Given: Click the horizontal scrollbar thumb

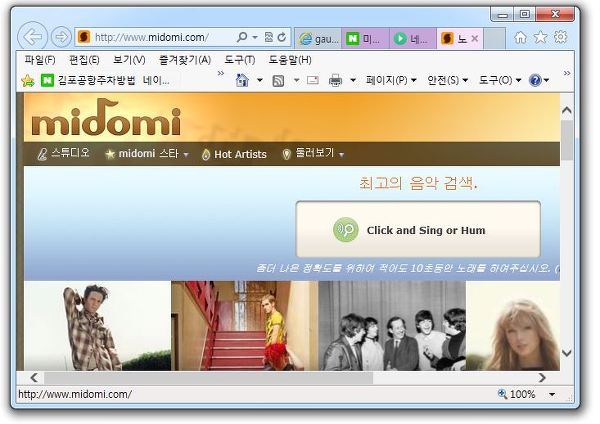Looking at the screenshot, I should point(209,378).
